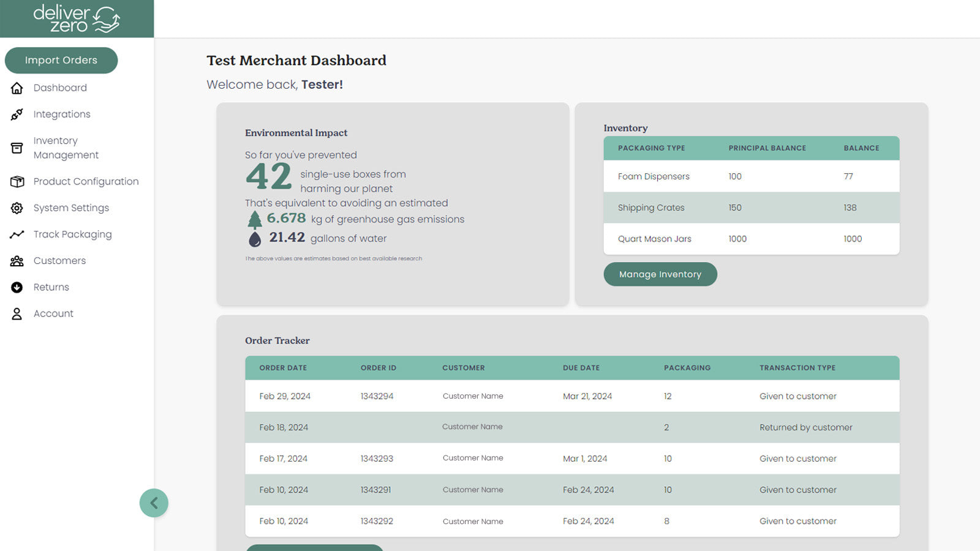Click the Product Configuration package icon
980x551 pixels.
tap(17, 182)
